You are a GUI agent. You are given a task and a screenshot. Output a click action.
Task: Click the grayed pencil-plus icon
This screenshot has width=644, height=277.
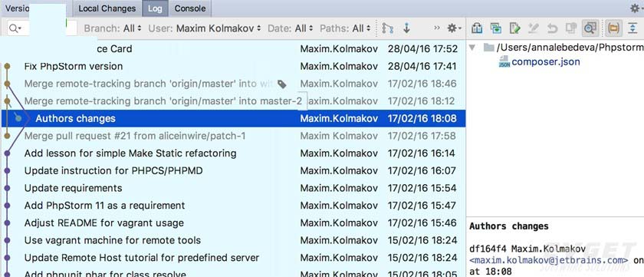pyautogui.click(x=533, y=28)
